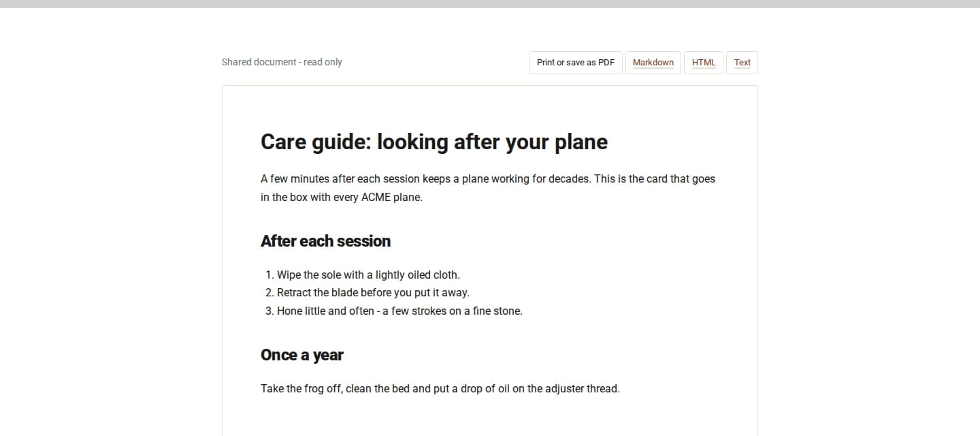Select the 'Once a year' heading
The width and height of the screenshot is (980, 436).
tap(301, 355)
